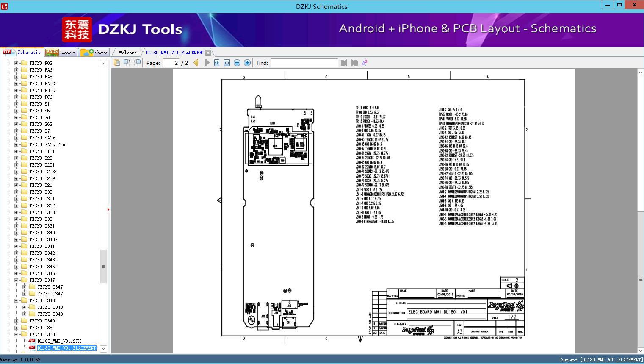644x364 pixels.
Task: Expand the TECNO T35 folder
Action: [x=17, y=328]
